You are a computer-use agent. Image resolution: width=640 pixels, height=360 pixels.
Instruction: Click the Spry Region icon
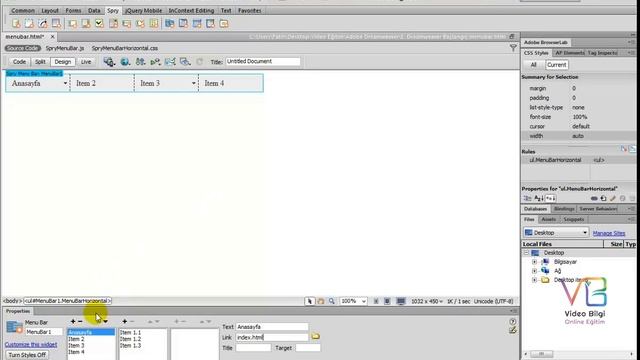pyautogui.click(x=29, y=24)
